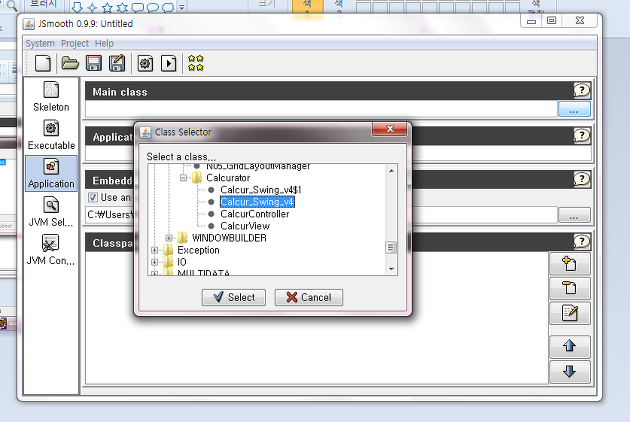630x422 pixels.
Task: Select the CalcurController class
Action: click(x=255, y=214)
